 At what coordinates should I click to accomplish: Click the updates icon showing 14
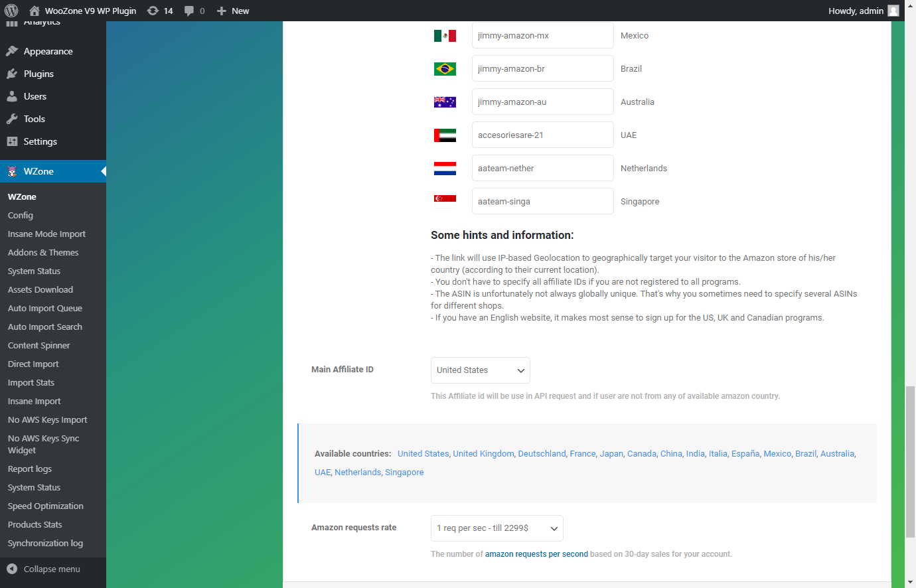click(x=153, y=11)
